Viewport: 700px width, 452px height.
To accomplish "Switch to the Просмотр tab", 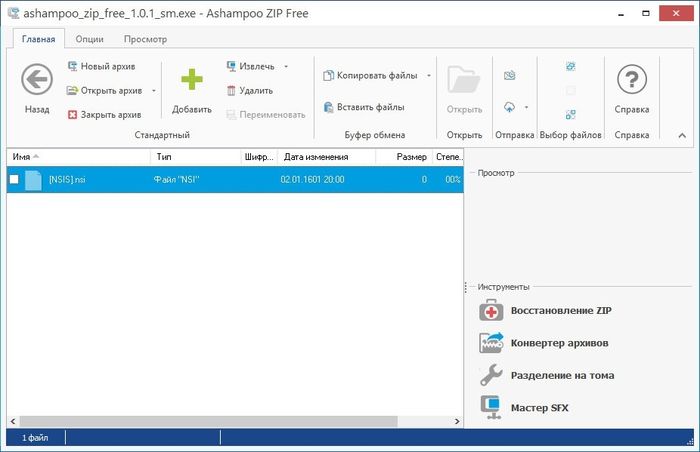I will (x=145, y=39).
